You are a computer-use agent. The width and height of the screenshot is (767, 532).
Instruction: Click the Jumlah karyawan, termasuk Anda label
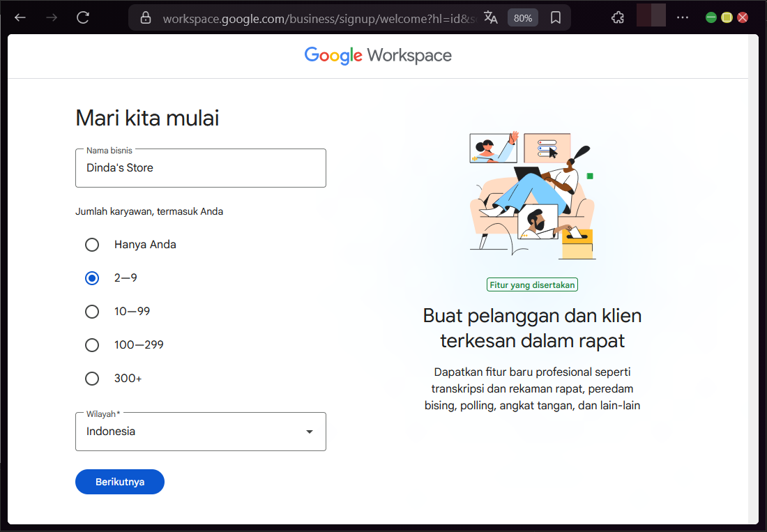tap(149, 212)
